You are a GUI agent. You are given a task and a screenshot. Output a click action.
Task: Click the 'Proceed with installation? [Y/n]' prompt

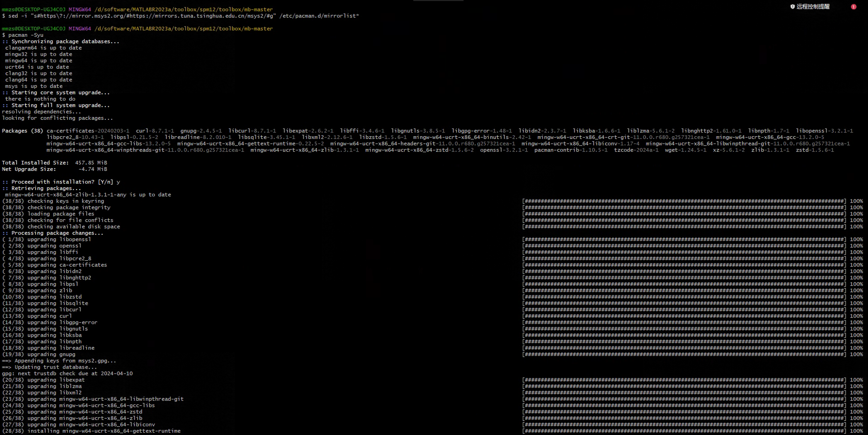[62, 182]
